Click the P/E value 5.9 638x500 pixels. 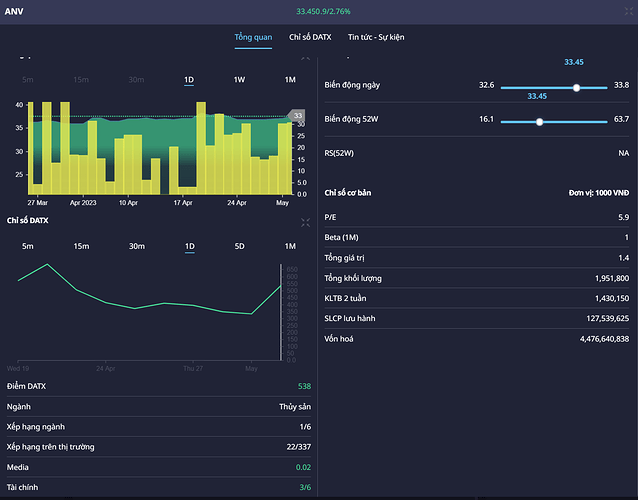coord(624,217)
